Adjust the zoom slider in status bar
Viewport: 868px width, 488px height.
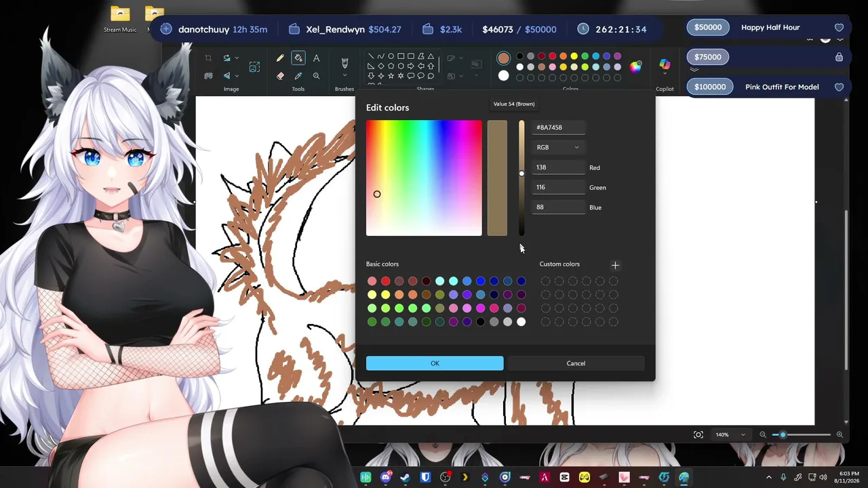point(801,434)
